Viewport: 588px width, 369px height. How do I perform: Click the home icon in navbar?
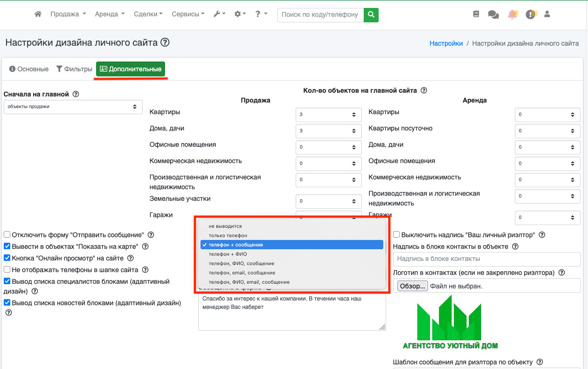tap(38, 14)
